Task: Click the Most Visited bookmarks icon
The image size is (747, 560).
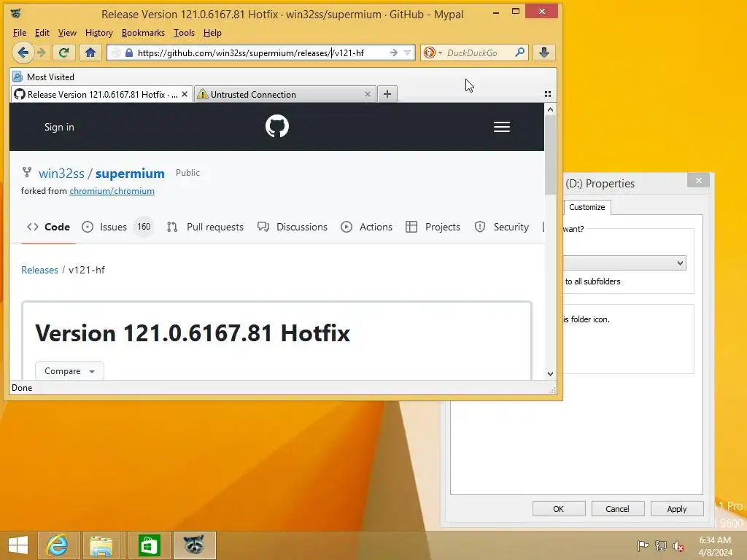Action: [x=18, y=77]
